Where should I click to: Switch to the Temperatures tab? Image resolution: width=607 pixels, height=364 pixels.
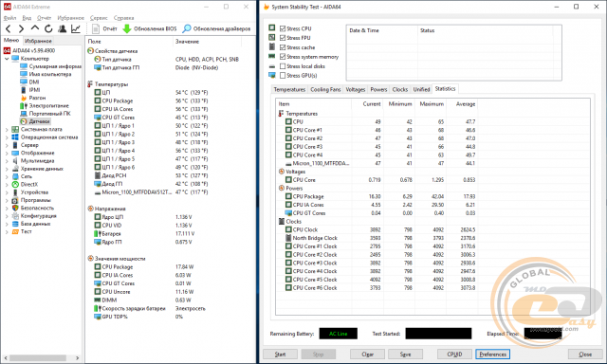click(289, 89)
